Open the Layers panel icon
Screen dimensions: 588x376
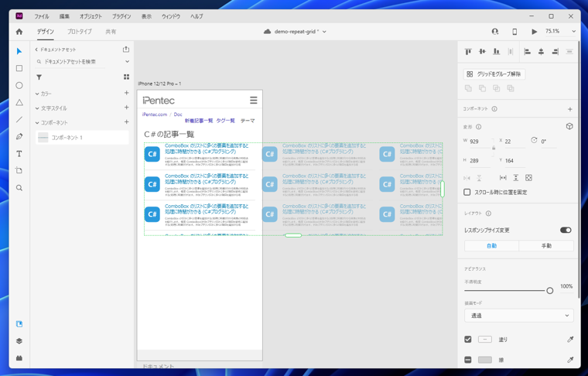[19, 341]
